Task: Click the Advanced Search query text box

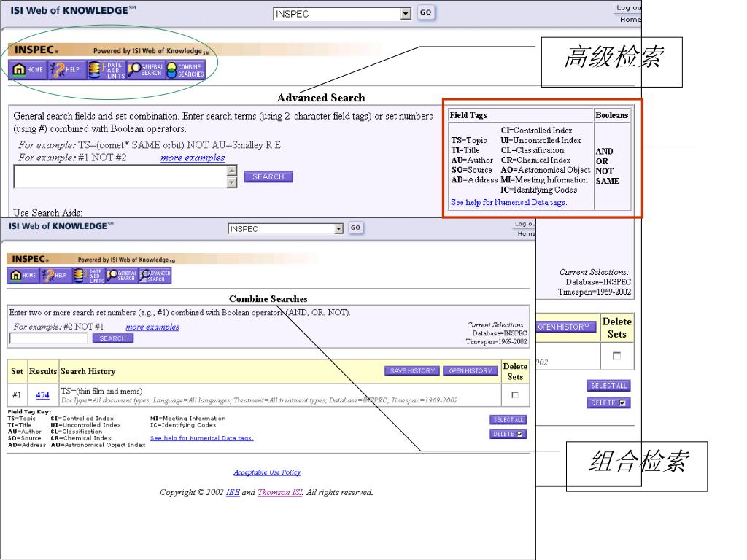Action: [120, 176]
